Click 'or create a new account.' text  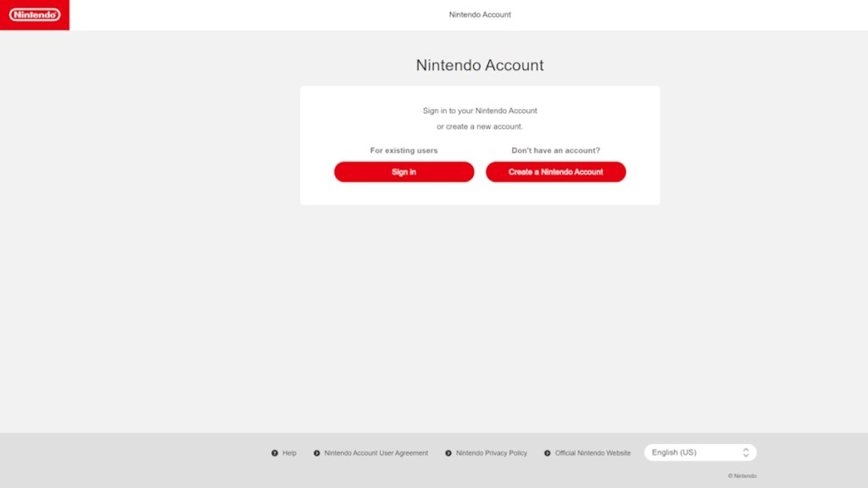point(480,127)
